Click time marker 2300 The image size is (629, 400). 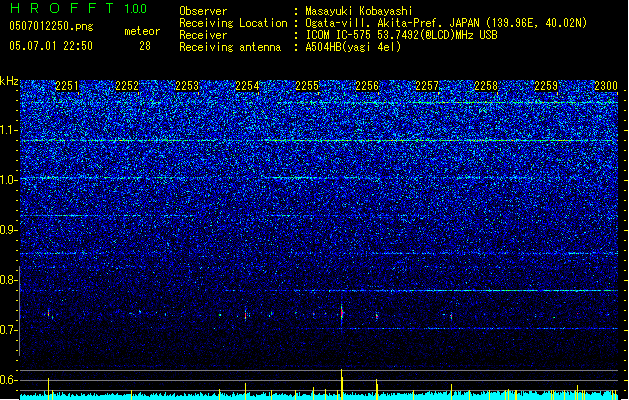pos(606,86)
